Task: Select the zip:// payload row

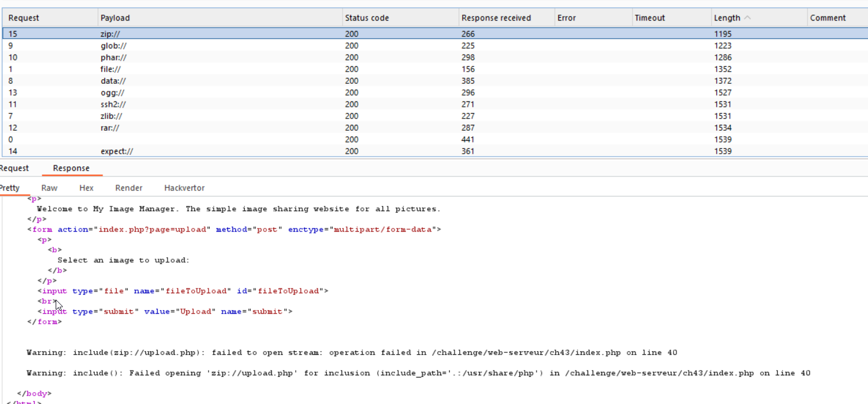Action: [x=176, y=33]
